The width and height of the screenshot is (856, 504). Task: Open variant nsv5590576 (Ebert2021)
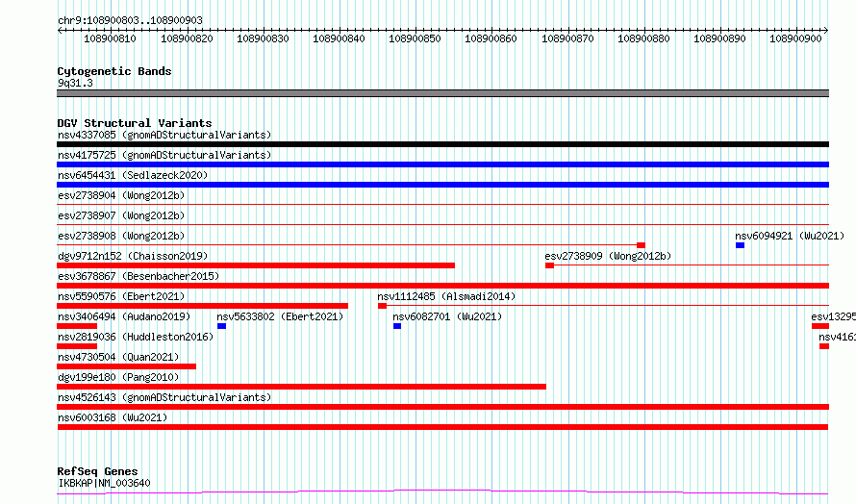[x=121, y=296]
